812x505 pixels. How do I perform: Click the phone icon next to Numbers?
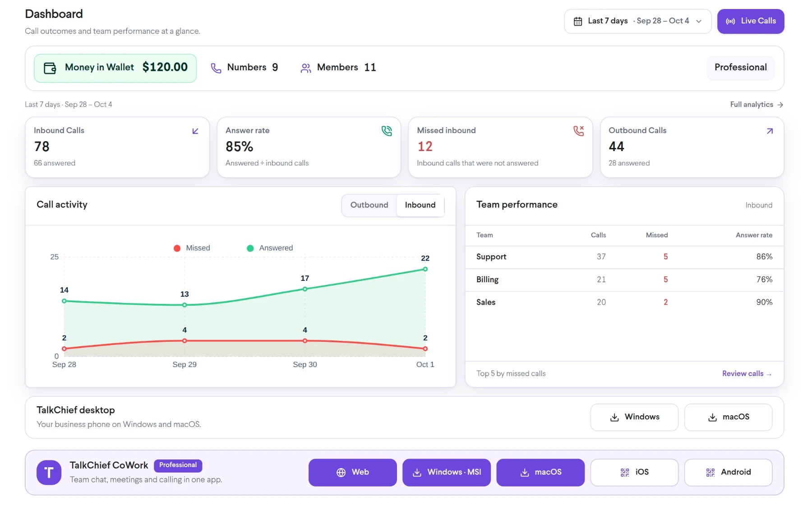(216, 68)
